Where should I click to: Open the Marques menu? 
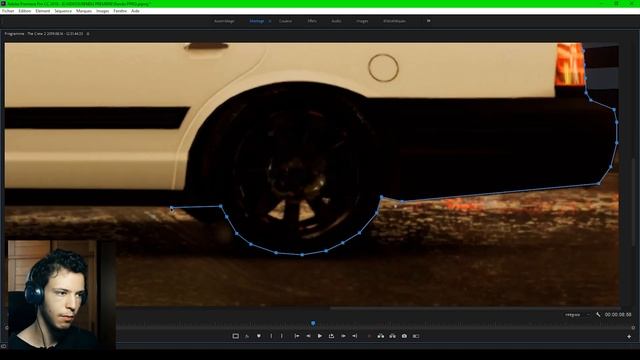(84, 11)
